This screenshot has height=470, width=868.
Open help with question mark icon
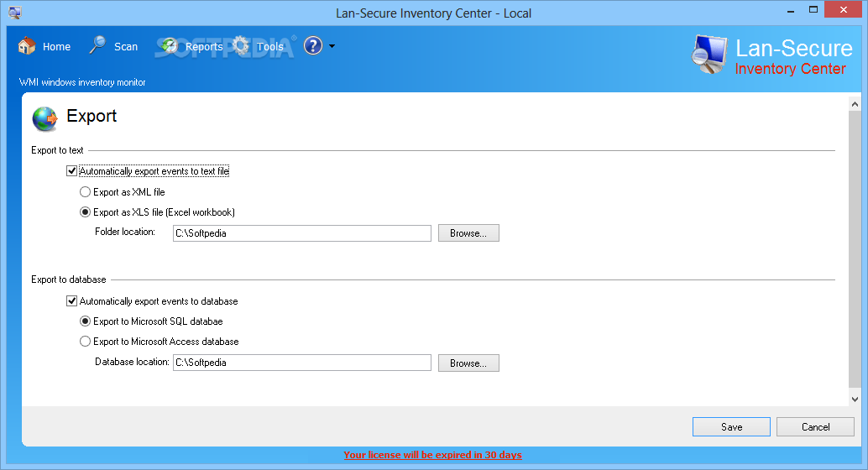(313, 45)
